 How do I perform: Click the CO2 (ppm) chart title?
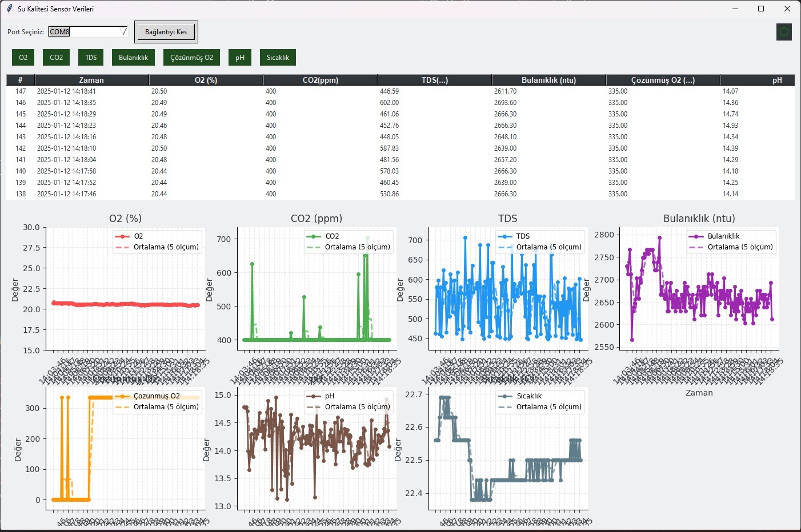[317, 218]
